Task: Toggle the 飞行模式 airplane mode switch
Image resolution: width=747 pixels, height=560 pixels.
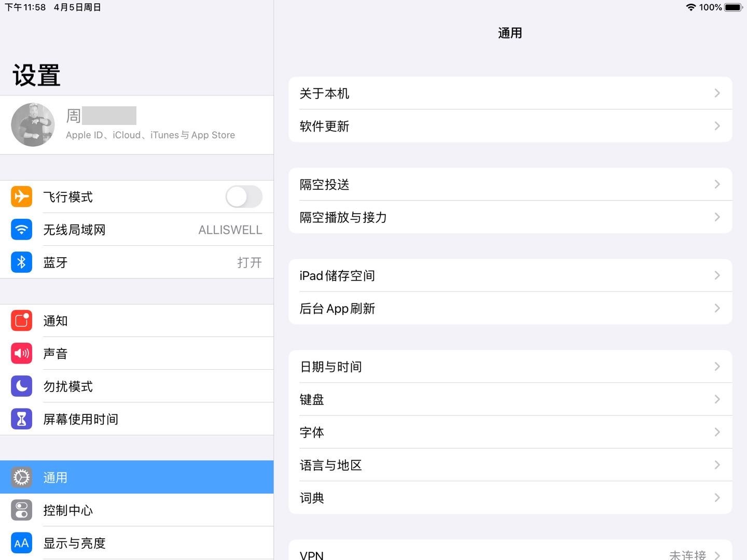Action: coord(244,197)
